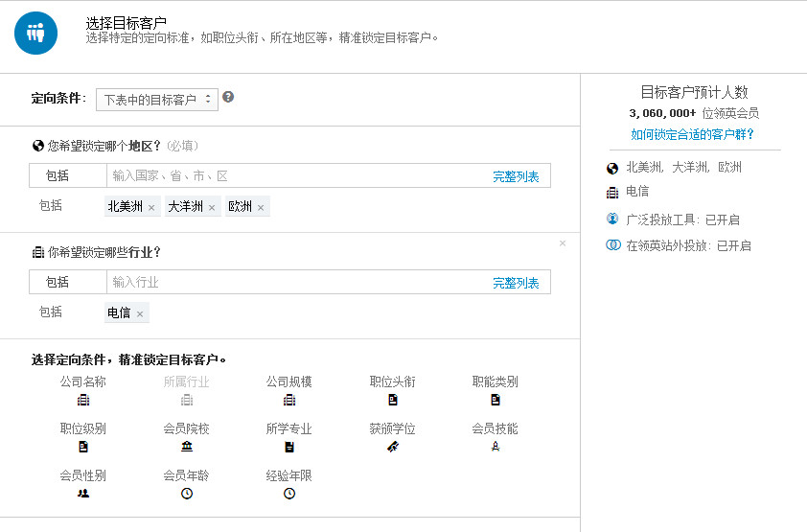Click the globe icon in the summary panel
807x532 pixels.
(612, 169)
